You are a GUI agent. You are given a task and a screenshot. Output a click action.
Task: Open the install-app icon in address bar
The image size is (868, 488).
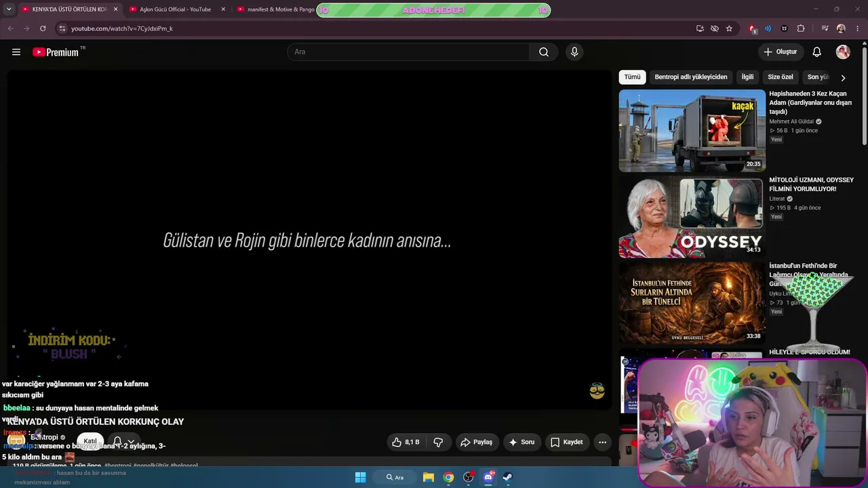700,28
